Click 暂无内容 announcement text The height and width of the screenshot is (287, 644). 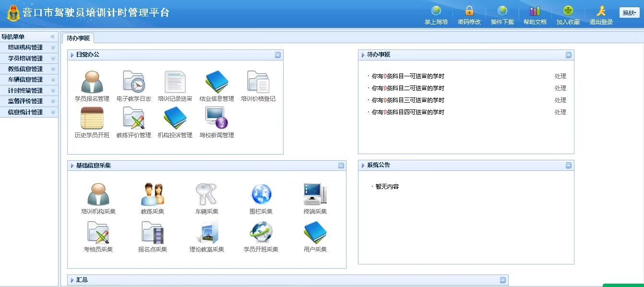[x=387, y=187]
